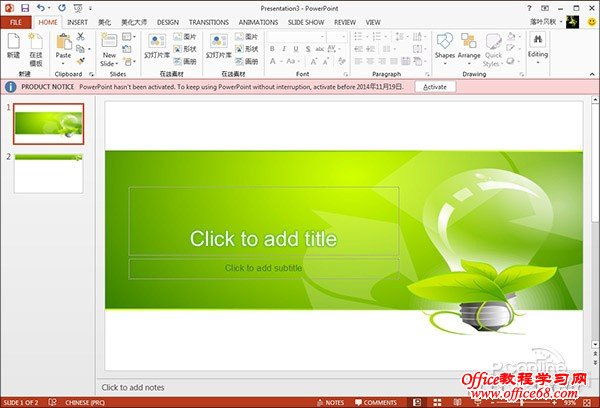The height and width of the screenshot is (408, 600).
Task: Toggle Numbering list formatting
Action: (378, 36)
